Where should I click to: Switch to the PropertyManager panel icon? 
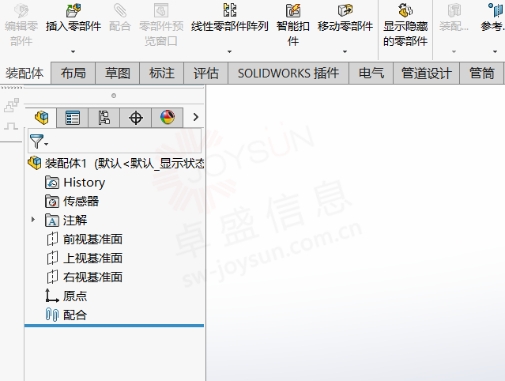pyautogui.click(x=73, y=118)
